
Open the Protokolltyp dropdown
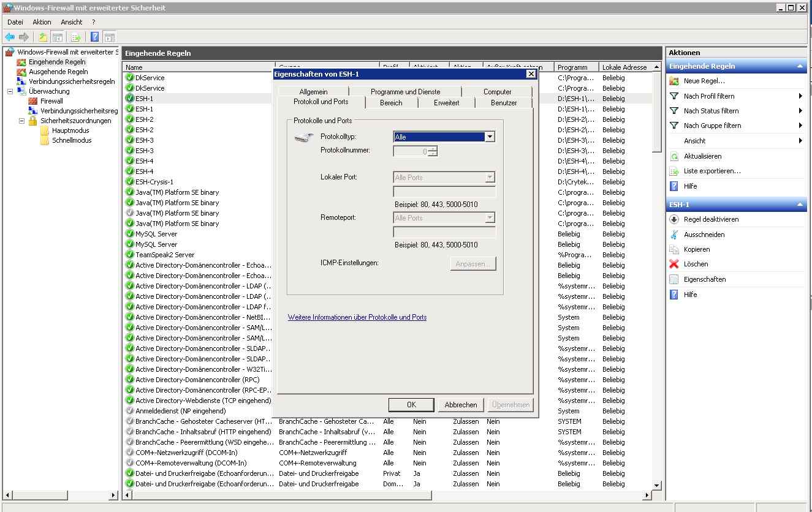click(490, 137)
